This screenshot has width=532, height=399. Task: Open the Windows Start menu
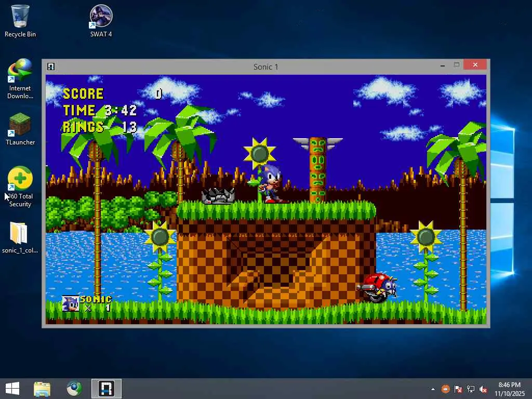tap(12, 389)
